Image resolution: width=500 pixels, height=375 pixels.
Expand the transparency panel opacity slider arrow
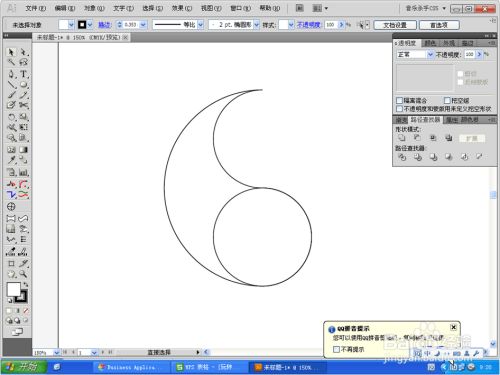[x=479, y=54]
